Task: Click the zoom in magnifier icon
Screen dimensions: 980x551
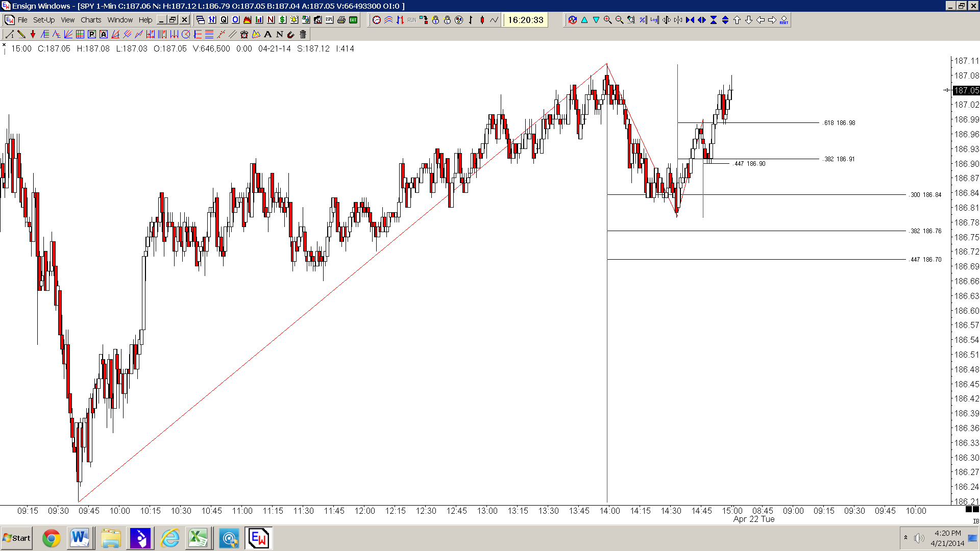Action: click(x=607, y=20)
